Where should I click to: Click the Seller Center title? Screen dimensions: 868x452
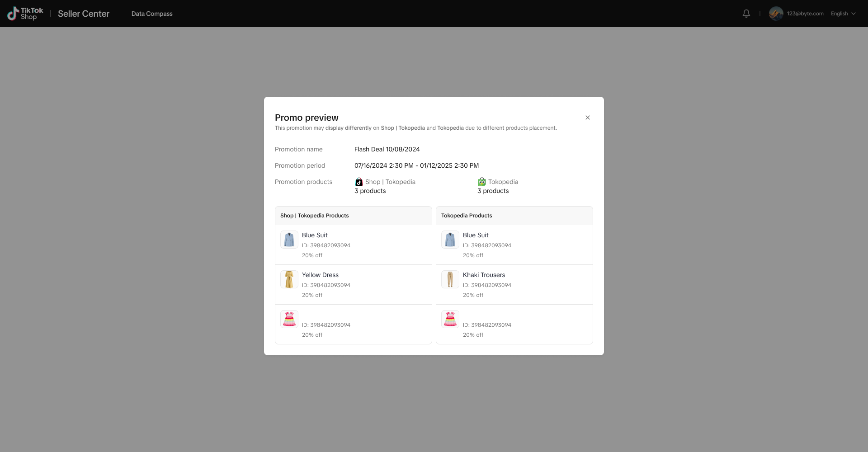[x=84, y=14]
